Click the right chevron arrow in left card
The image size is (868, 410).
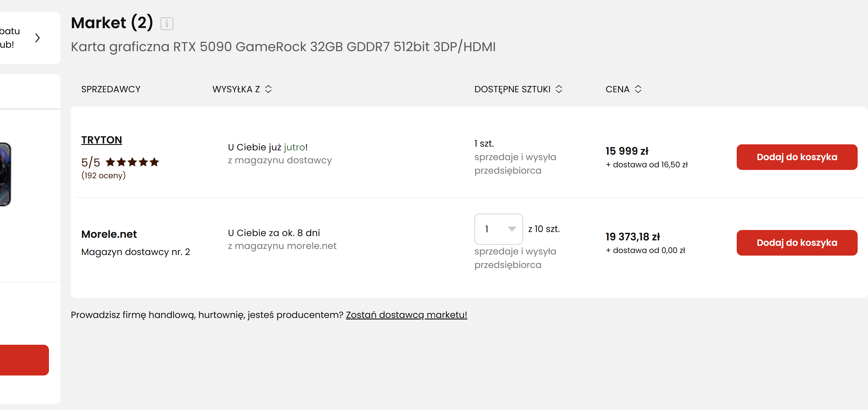37,38
